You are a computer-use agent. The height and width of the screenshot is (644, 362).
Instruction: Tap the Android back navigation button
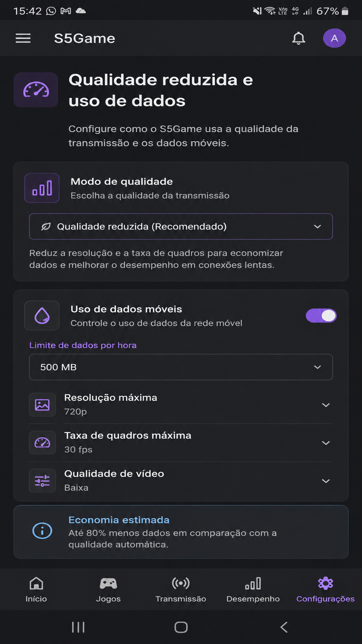point(284,627)
